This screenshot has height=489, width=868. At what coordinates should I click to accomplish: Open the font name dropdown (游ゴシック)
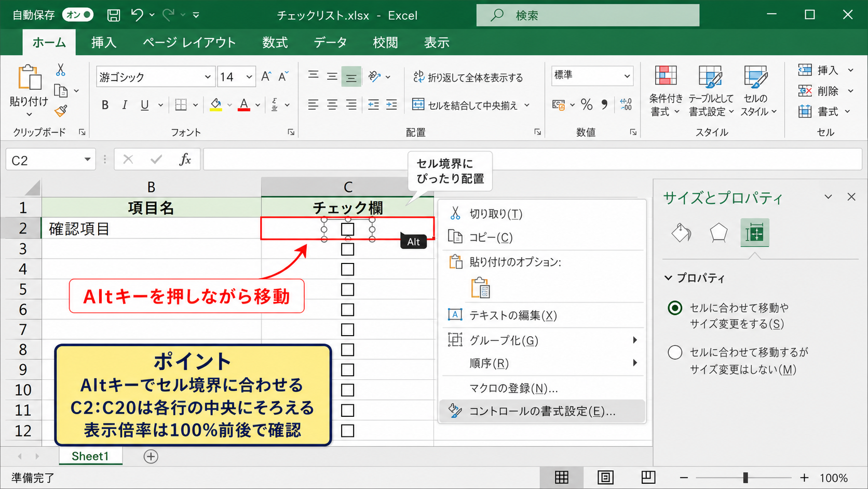coord(208,77)
